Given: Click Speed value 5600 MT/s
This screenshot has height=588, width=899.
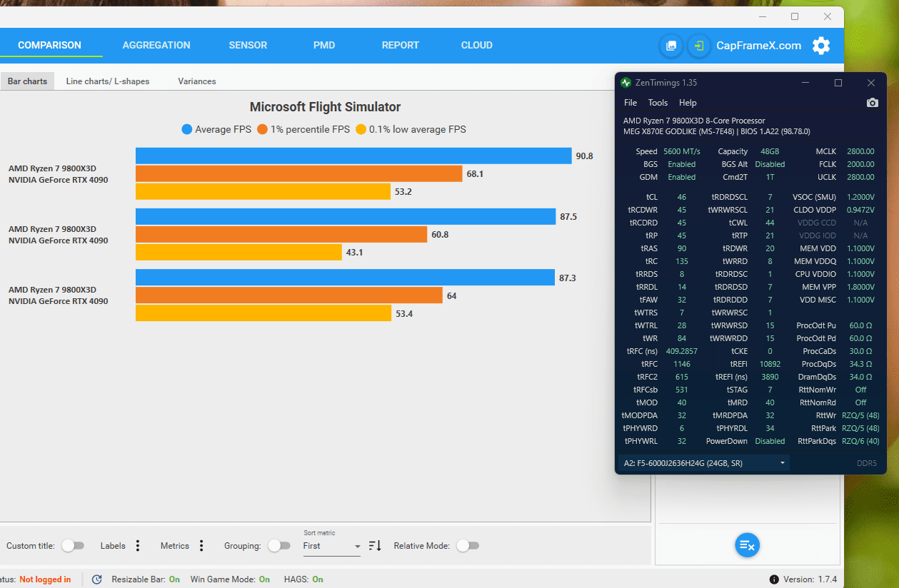Looking at the screenshot, I should coord(682,151).
